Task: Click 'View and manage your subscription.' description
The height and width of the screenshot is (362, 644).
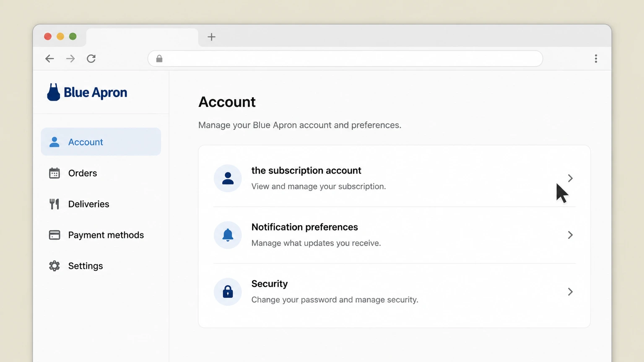Action: point(319,186)
